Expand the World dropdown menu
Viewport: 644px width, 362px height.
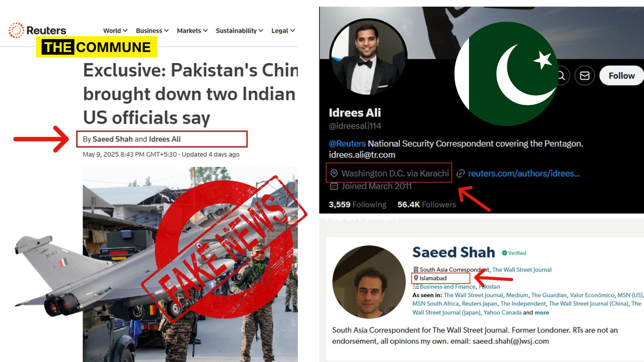coord(115,30)
